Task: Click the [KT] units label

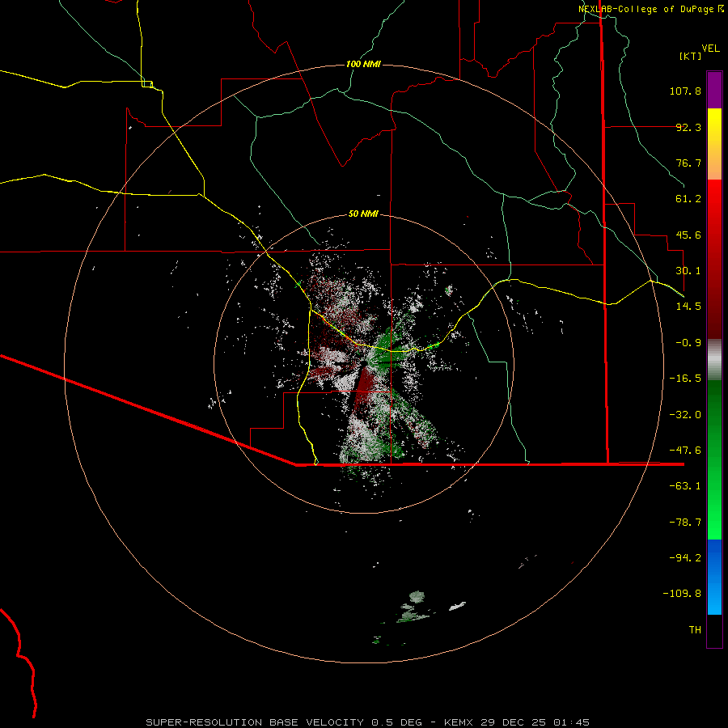Action: (x=690, y=56)
